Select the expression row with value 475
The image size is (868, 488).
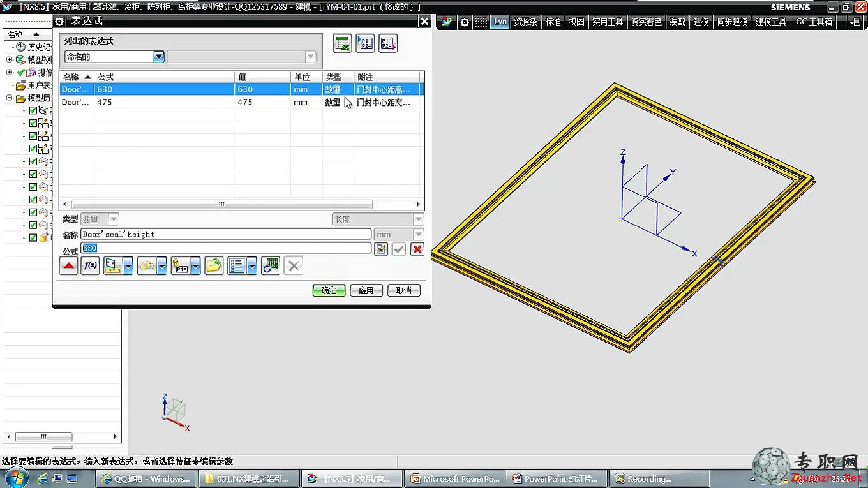click(242, 102)
